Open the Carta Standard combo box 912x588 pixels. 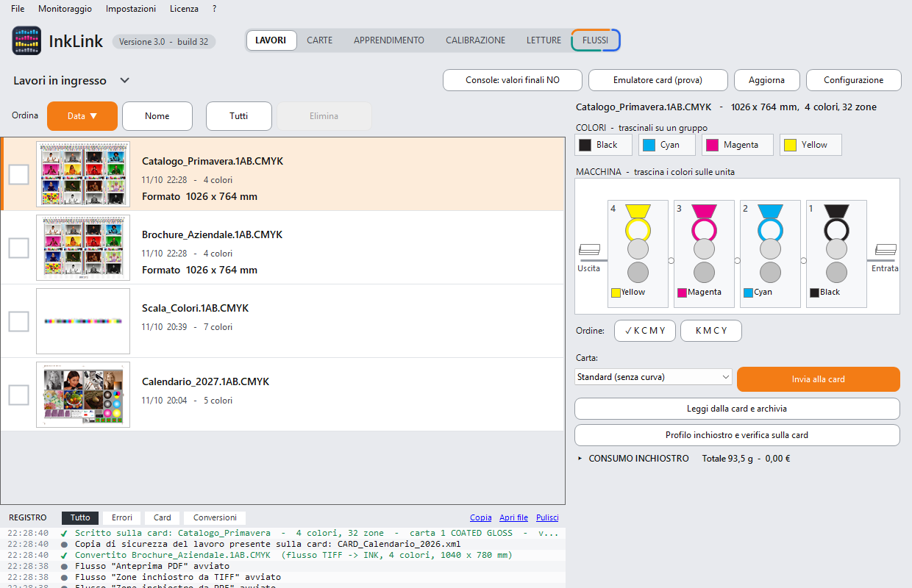point(653,377)
